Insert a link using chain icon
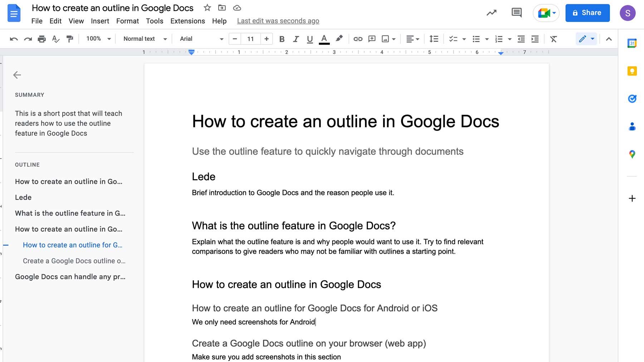644x362 pixels. point(358,39)
